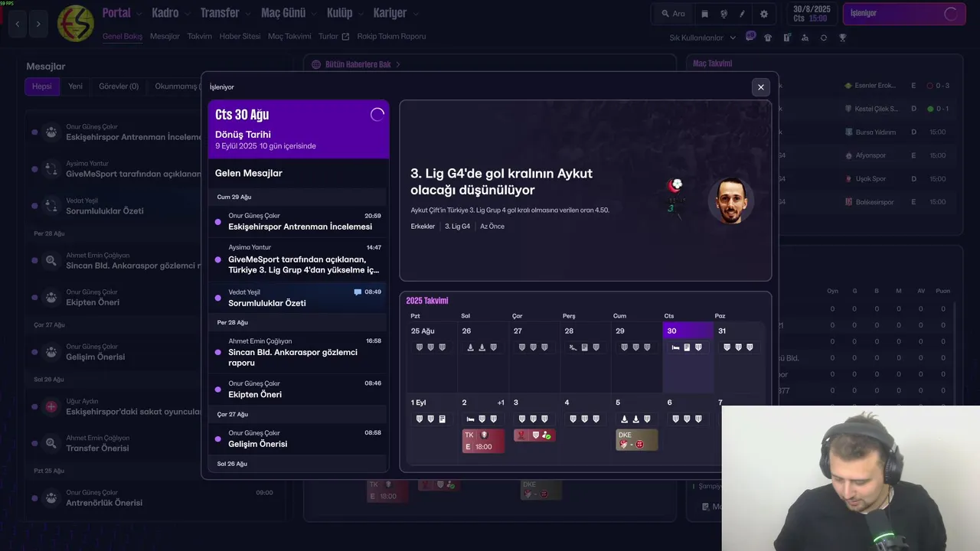Click the external link icon next to Turlar
This screenshot has width=980, height=551.
coord(345,37)
